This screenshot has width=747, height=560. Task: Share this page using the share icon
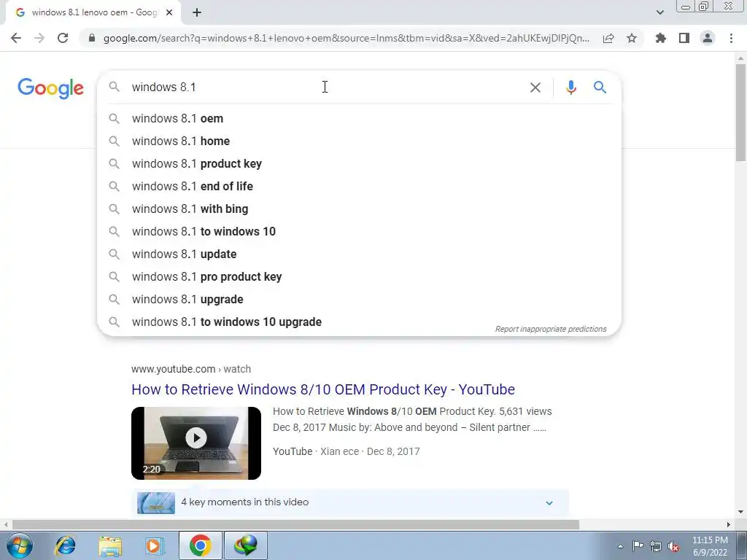608,38
